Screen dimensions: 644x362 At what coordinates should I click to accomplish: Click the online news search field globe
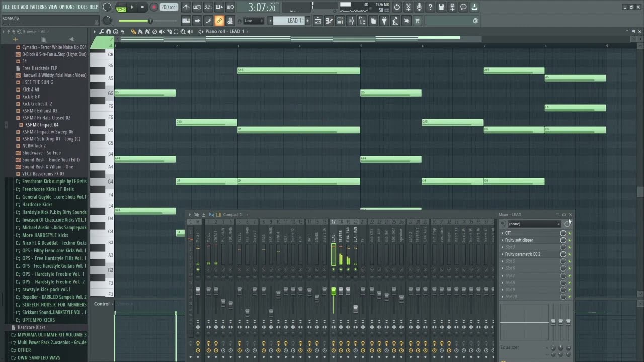tap(475, 21)
